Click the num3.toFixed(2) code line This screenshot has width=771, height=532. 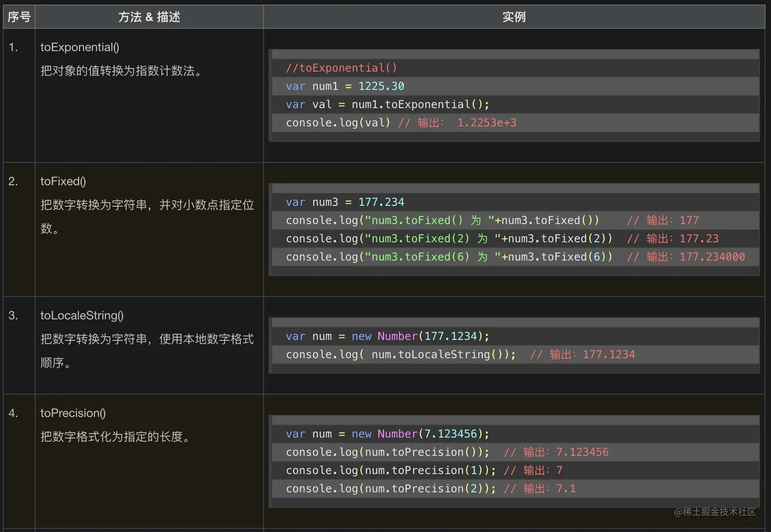[449, 238]
